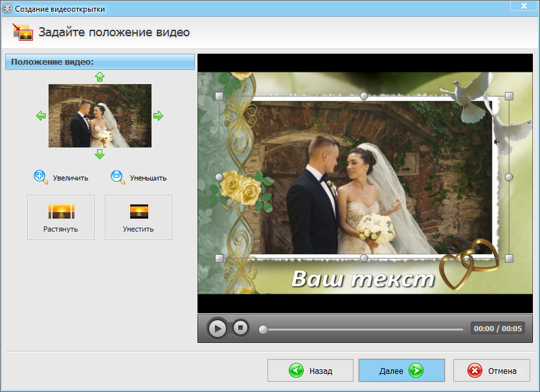Click the green down arrow below the thumbnail

(x=99, y=154)
